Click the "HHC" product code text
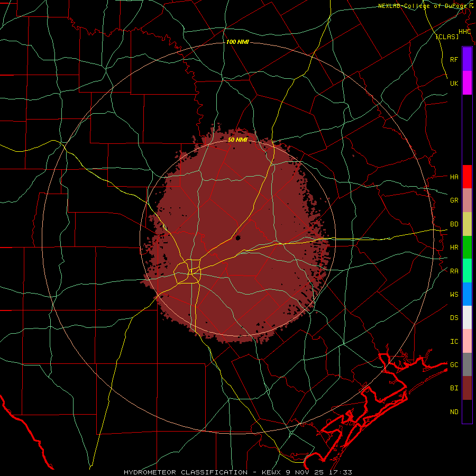 [464, 32]
